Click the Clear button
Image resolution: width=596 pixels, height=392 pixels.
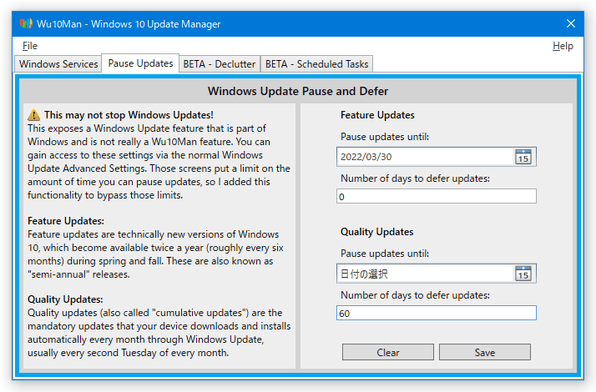pos(388,352)
